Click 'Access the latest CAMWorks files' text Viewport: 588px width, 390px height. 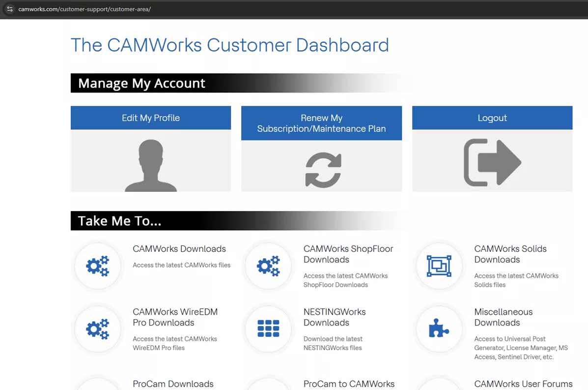[181, 265]
